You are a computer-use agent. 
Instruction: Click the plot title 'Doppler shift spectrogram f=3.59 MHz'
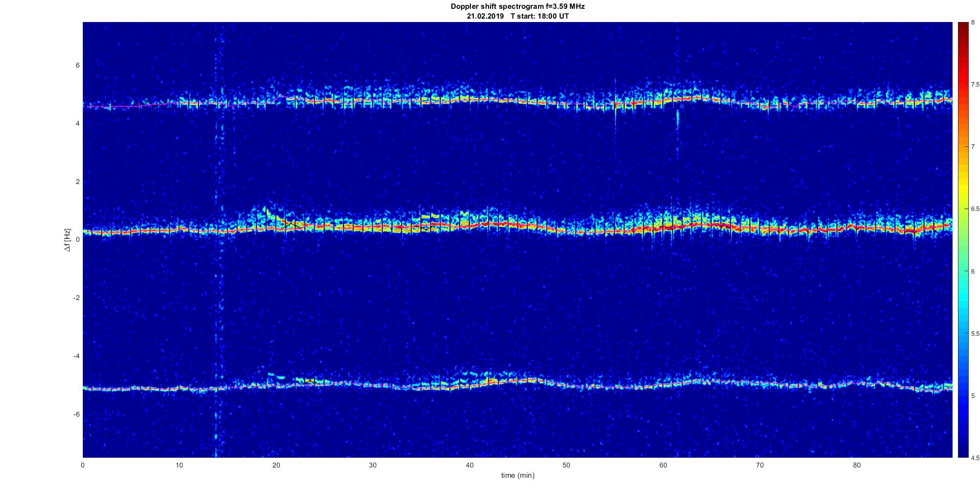coord(517,6)
